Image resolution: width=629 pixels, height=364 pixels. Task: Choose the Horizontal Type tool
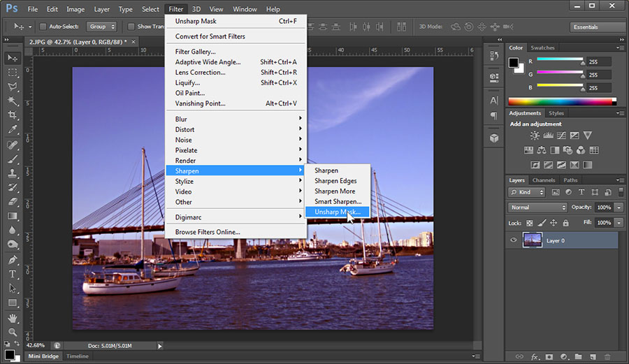tap(13, 274)
